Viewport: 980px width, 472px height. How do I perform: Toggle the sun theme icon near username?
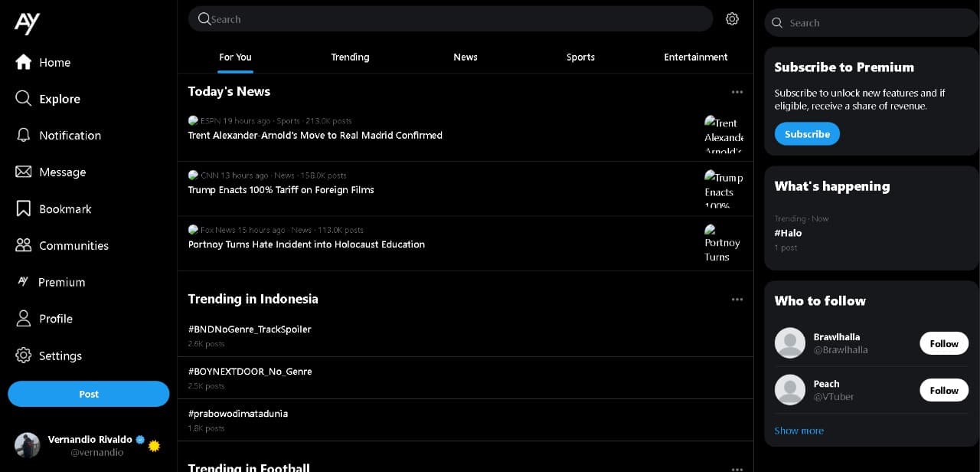[154, 446]
